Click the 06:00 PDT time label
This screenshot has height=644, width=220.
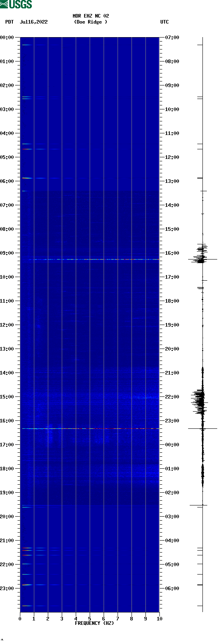point(7,181)
